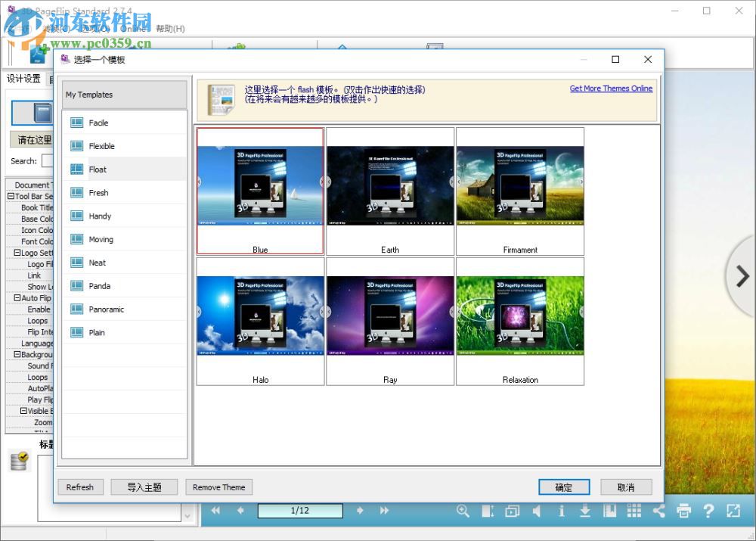Click the speaker sound icon on bottom toolbar
The width and height of the screenshot is (756, 541).
click(x=537, y=511)
